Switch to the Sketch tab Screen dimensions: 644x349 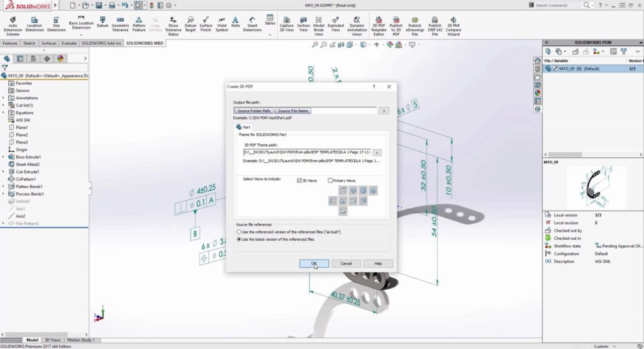coord(29,43)
